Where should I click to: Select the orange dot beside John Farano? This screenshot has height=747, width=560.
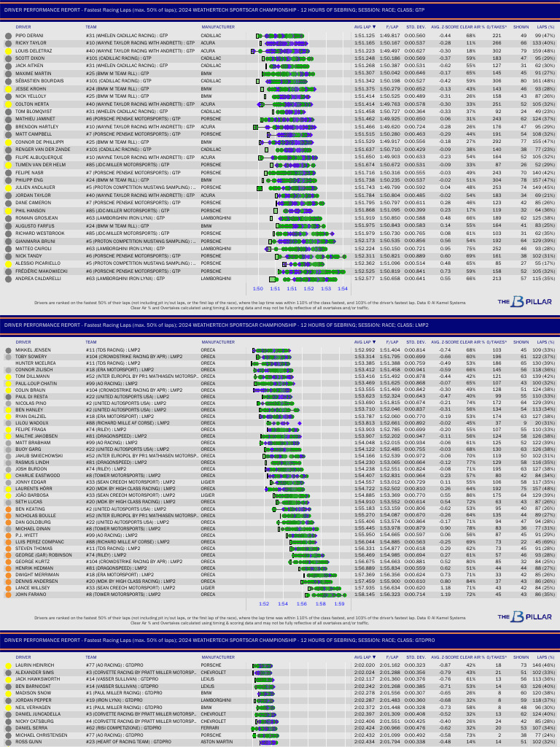pyautogui.click(x=8, y=595)
